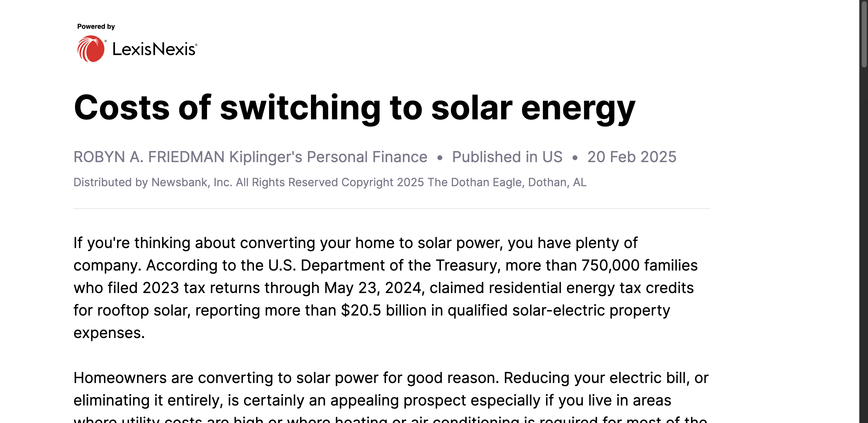Click "The Dothan Eagle, Dothan, AL" text

(x=507, y=182)
